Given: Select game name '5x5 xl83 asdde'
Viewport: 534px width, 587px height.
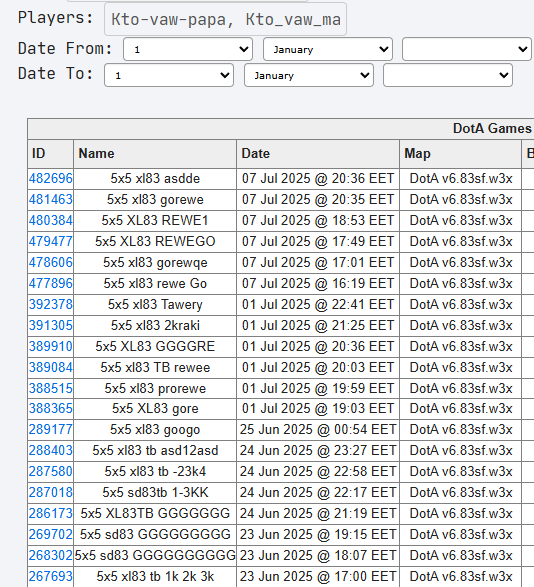Looking at the screenshot, I should (x=155, y=179).
